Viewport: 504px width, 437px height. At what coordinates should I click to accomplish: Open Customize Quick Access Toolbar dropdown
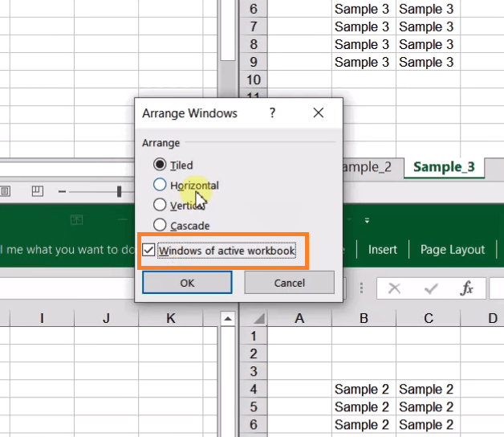(367, 220)
